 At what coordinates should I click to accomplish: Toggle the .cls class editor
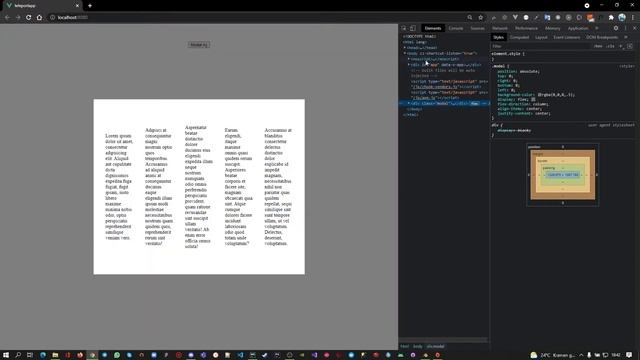[x=610, y=46]
